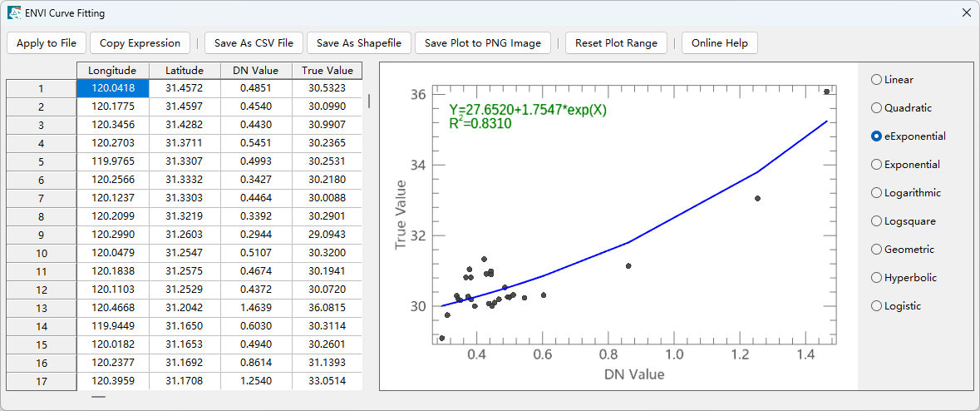Click the DN Value cell 1.4639
This screenshot has width=980, height=411.
(256, 308)
